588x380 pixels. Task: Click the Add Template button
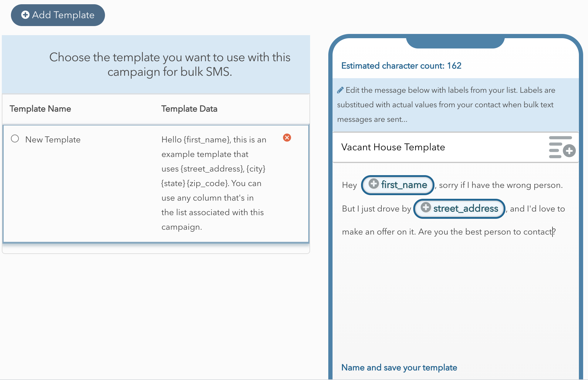(x=58, y=15)
